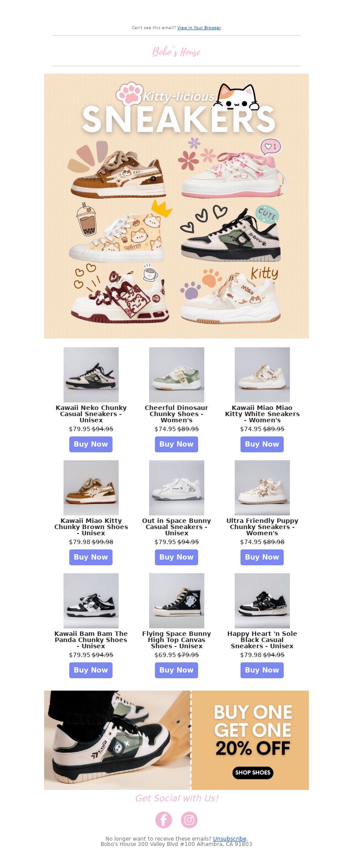Click the Cheerful Dinosaur Chunky Shoes title
This screenshot has height=868, width=353.
click(x=176, y=414)
